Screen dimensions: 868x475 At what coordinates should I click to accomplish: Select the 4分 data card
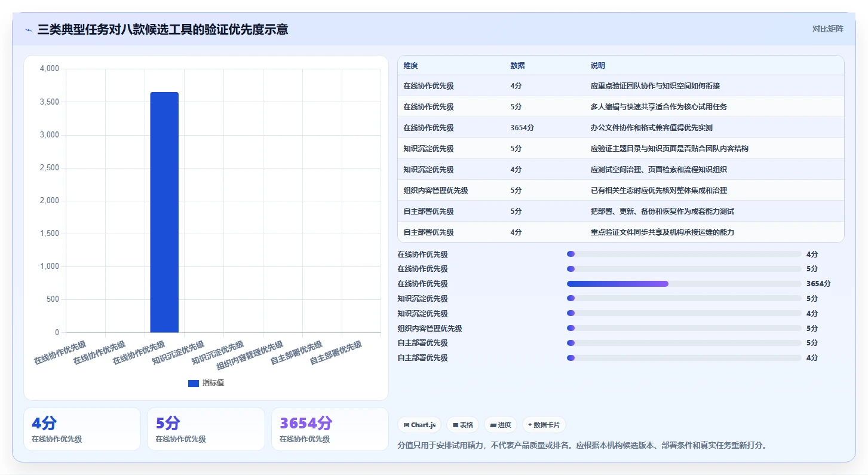point(82,429)
